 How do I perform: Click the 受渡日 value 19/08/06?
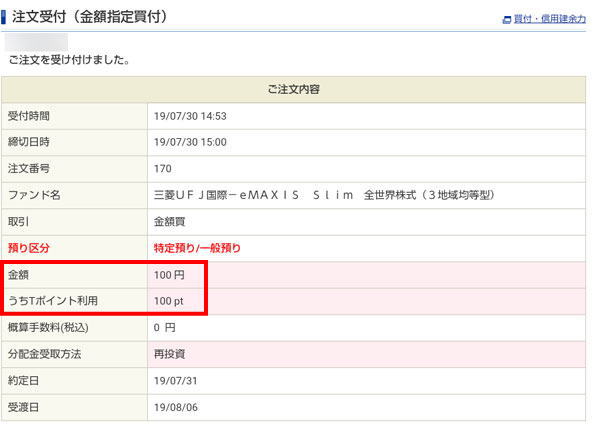click(176, 407)
